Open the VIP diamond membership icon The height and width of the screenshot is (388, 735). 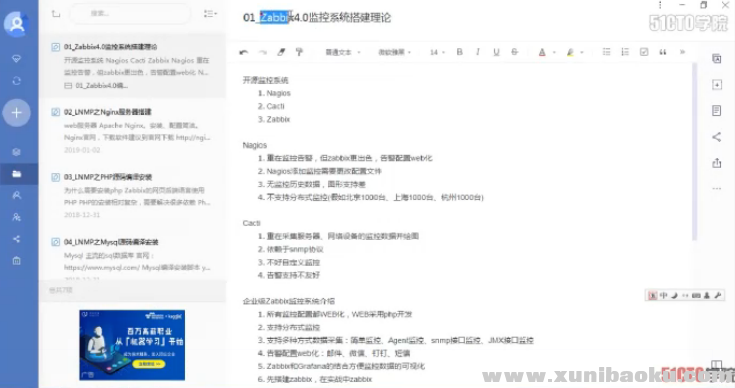pos(16,59)
